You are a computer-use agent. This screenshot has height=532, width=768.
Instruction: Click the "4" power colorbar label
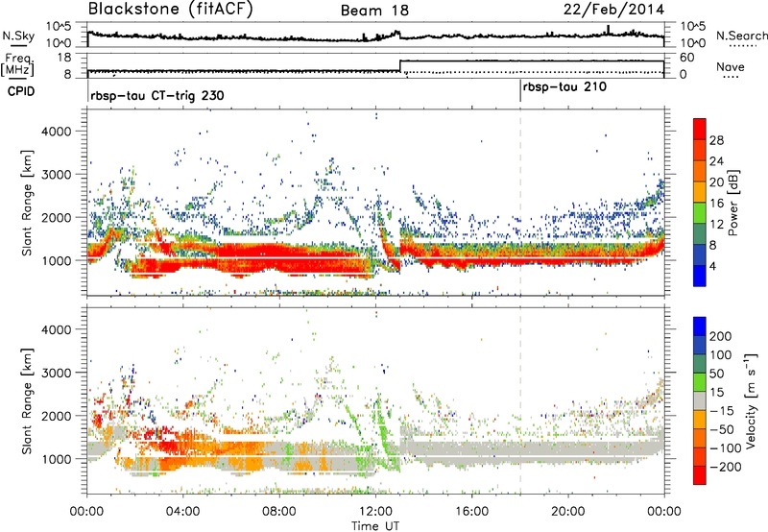point(712,267)
